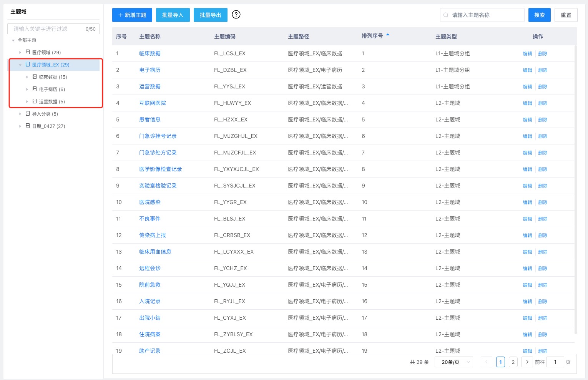Collapse the 医疗领域_EX tree node
Screen dimensions: 588x380
pos(20,65)
